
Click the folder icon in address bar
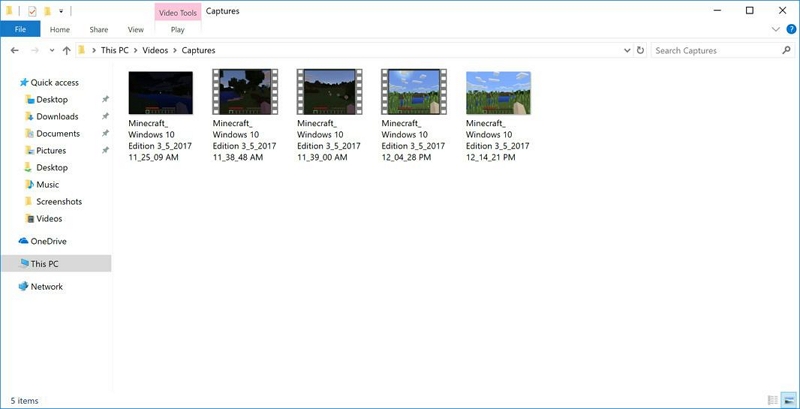pyautogui.click(x=82, y=50)
